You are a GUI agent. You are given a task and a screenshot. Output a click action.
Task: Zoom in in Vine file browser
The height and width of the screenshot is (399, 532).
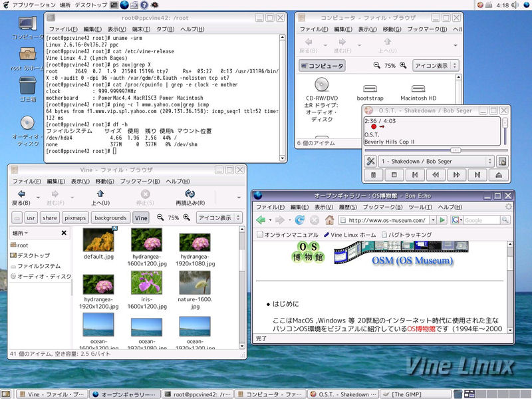pyautogui.click(x=187, y=217)
